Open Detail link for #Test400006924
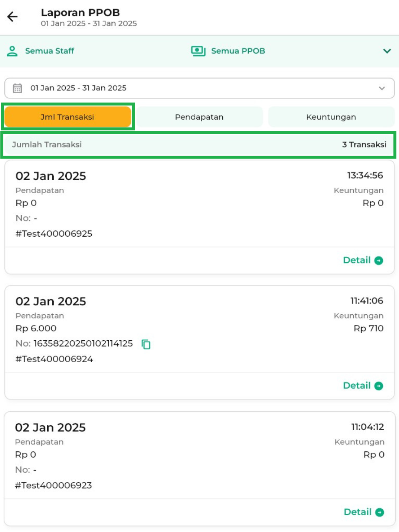 click(357, 386)
